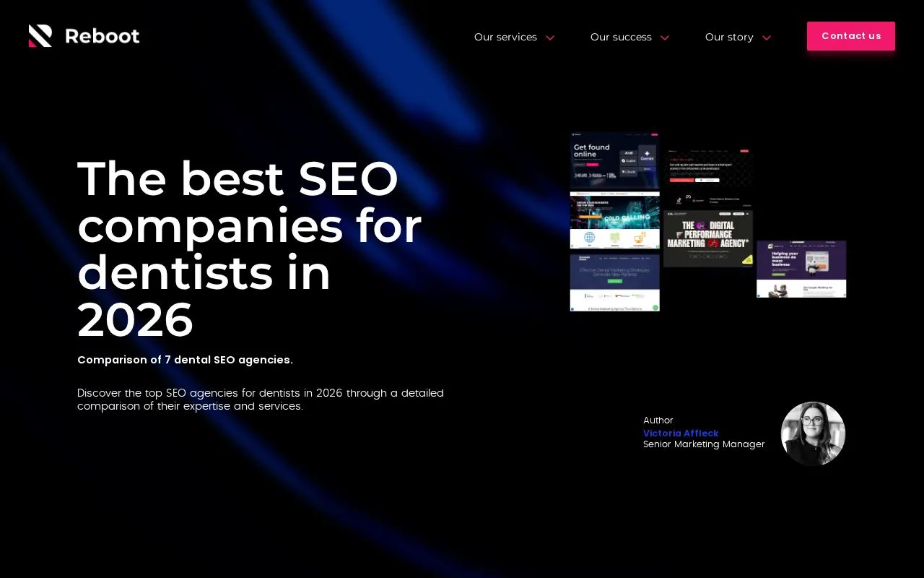
Task: Open the 'Helping your business' purple thumbnail
Action: click(801, 269)
